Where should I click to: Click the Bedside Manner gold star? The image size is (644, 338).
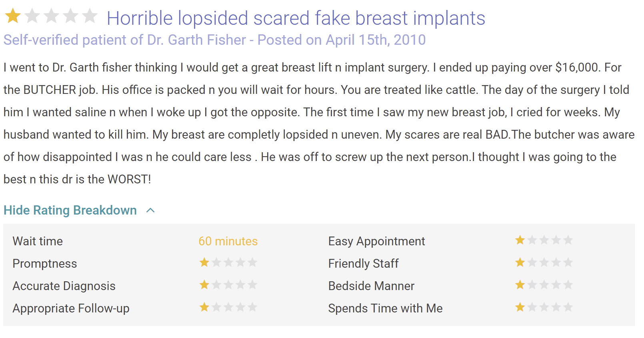[520, 285]
